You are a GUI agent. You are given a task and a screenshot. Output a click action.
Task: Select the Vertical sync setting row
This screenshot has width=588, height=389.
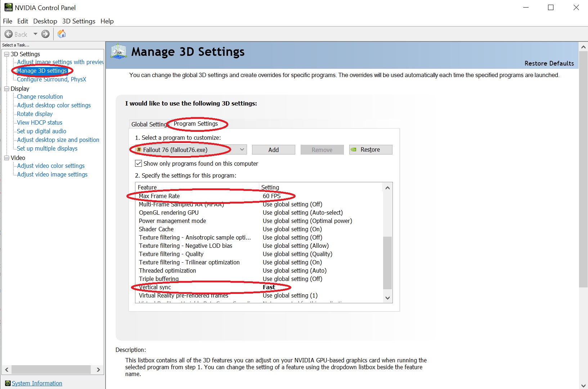(x=259, y=287)
